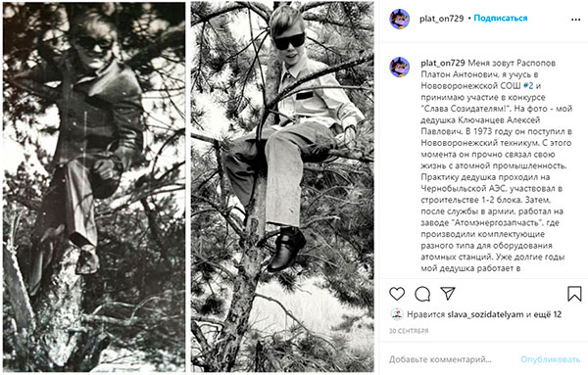Open the slava_sozidatelyam profile from likes
Viewport: 588px width, 375px height.
(x=485, y=314)
